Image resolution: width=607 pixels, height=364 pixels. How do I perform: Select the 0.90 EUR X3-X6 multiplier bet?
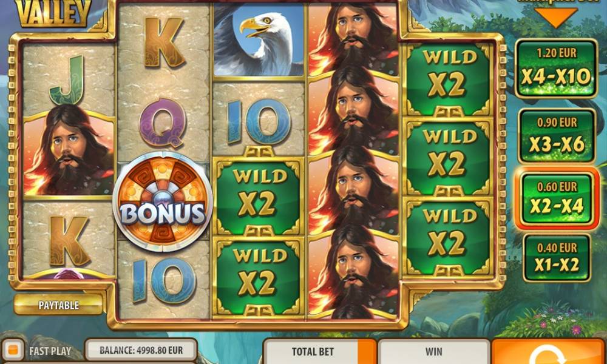pos(557,136)
